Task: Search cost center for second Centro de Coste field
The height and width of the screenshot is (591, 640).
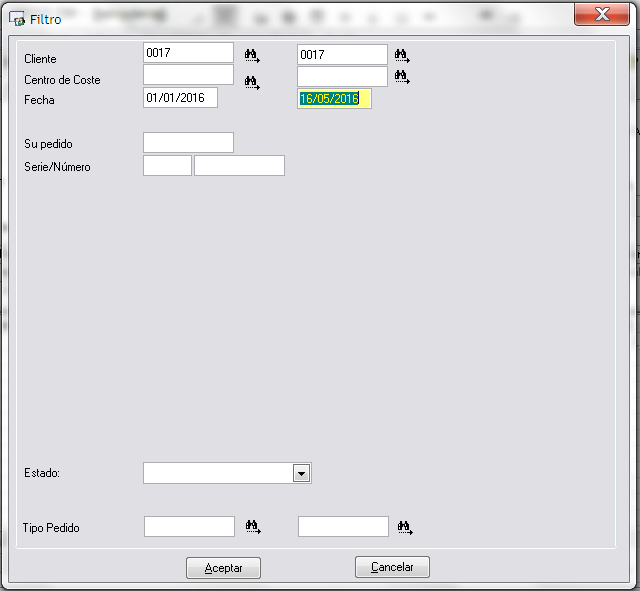Action: (x=402, y=77)
